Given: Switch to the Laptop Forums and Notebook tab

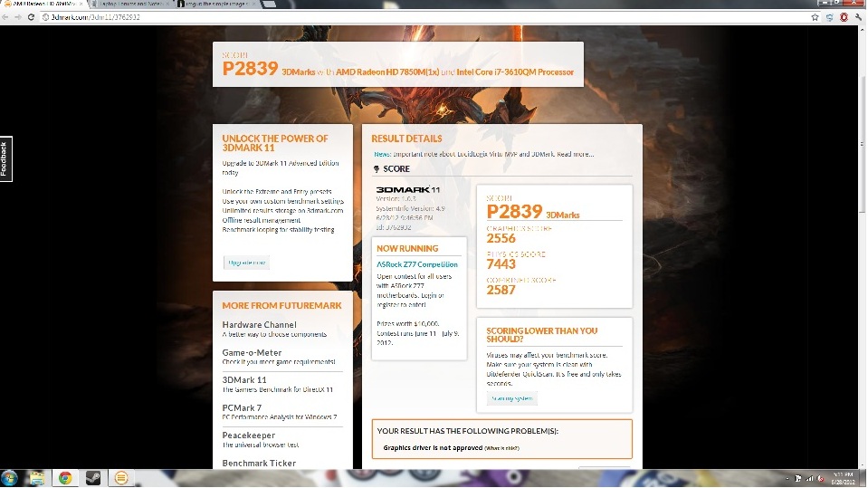Looking at the screenshot, I should tap(129, 4).
